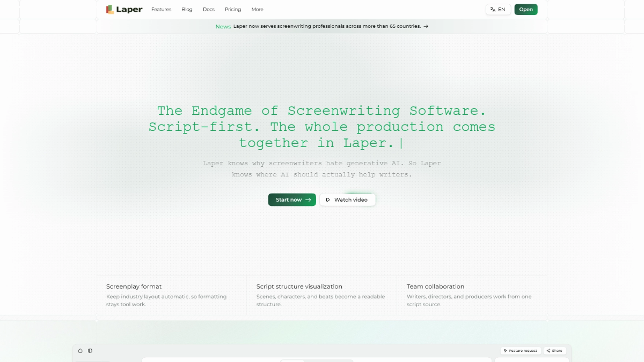
Task: Click the green Open button
Action: pyautogui.click(x=526, y=10)
